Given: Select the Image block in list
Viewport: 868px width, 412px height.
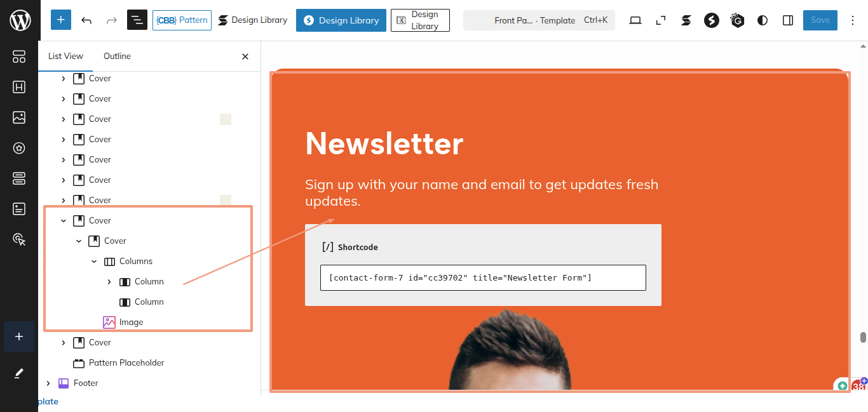Looking at the screenshot, I should (x=131, y=322).
